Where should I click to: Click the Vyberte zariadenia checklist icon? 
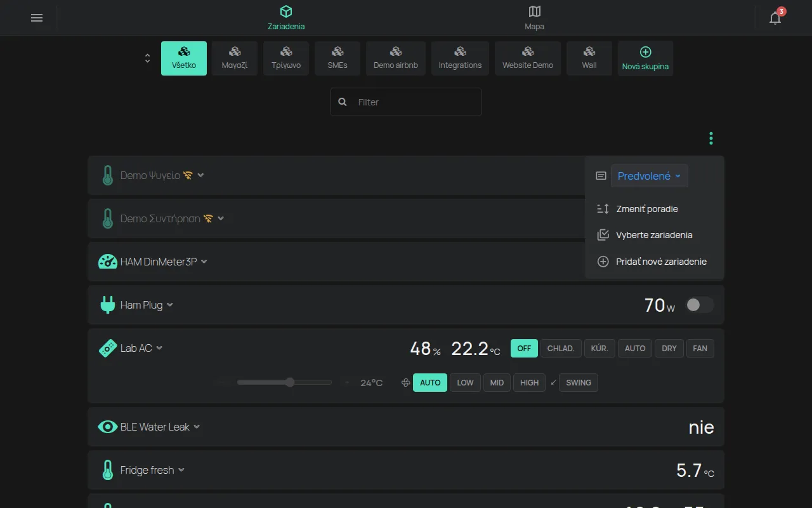point(603,235)
